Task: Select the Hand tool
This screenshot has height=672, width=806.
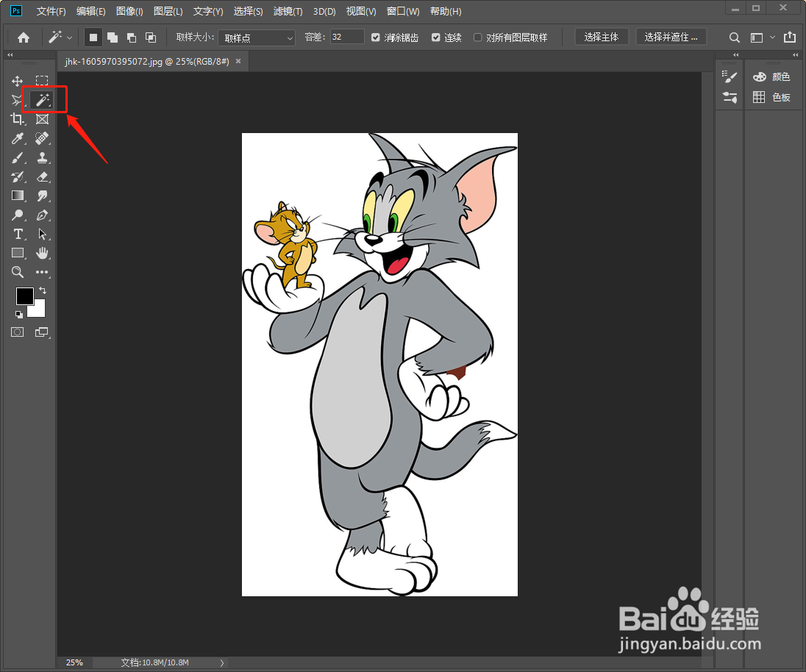Action: (42, 253)
